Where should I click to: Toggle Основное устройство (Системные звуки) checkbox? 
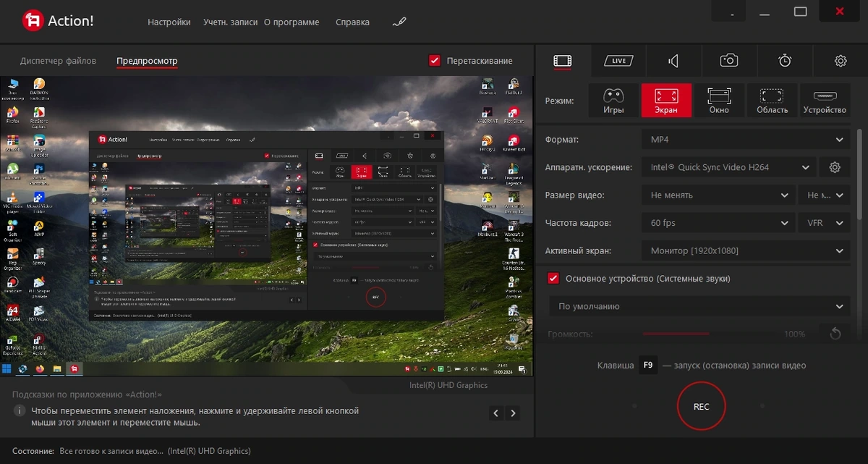point(553,279)
